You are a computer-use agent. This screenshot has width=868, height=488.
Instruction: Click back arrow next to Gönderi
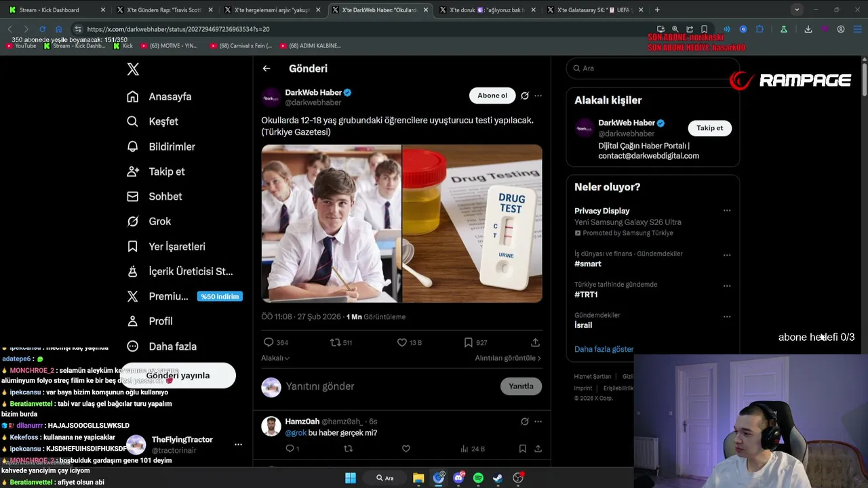coord(267,68)
